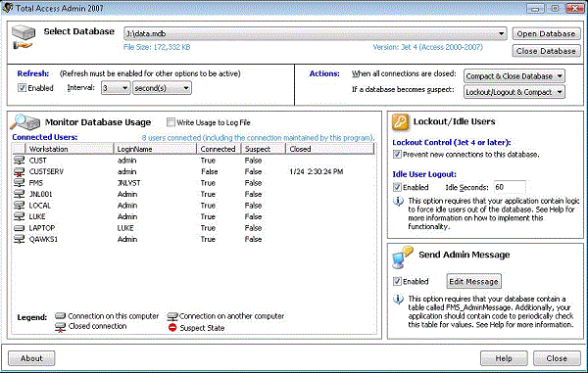
Task: Click the False value in CUSTSERV Connected column
Action: [210, 171]
